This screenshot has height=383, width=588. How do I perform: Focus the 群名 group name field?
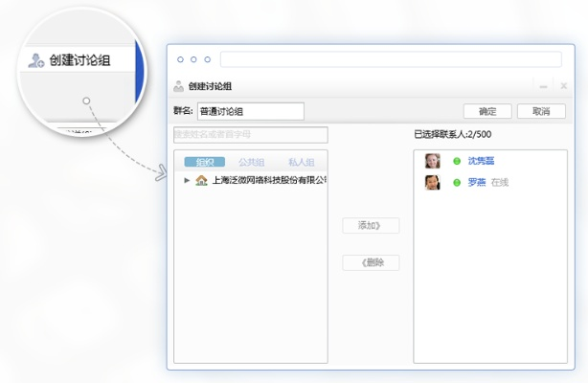(250, 111)
